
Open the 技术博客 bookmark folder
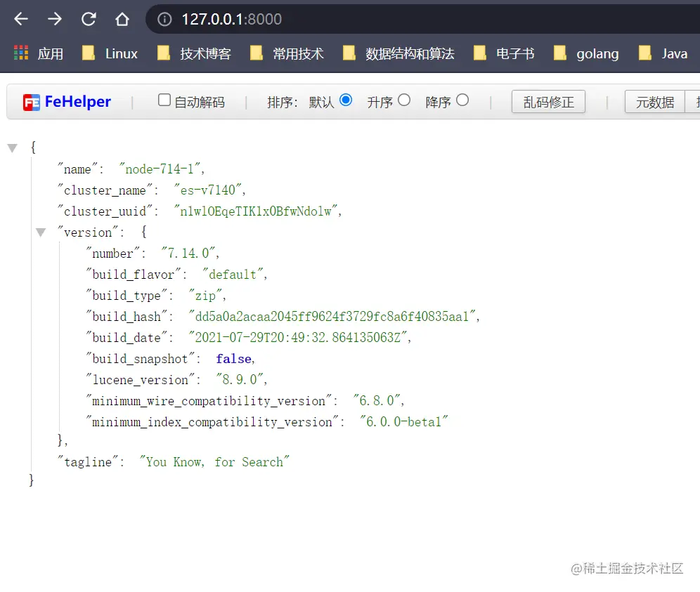pyautogui.click(x=194, y=53)
